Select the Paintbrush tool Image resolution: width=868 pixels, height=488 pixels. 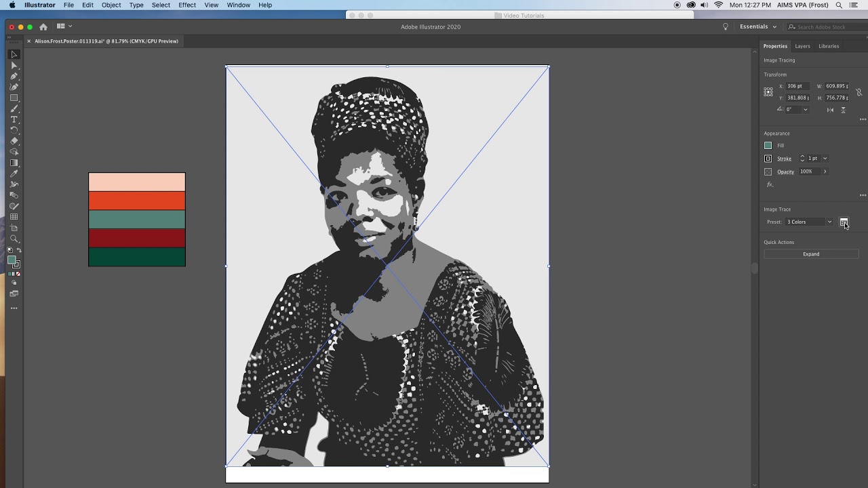14,108
